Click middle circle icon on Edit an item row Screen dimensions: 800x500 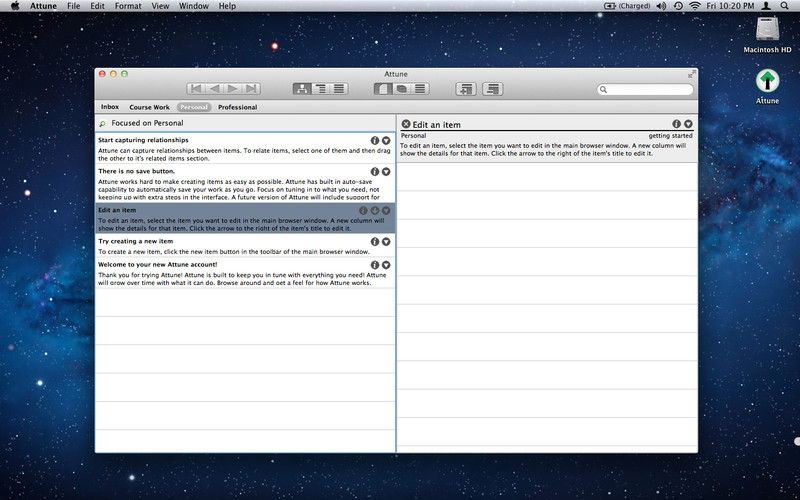pos(375,210)
